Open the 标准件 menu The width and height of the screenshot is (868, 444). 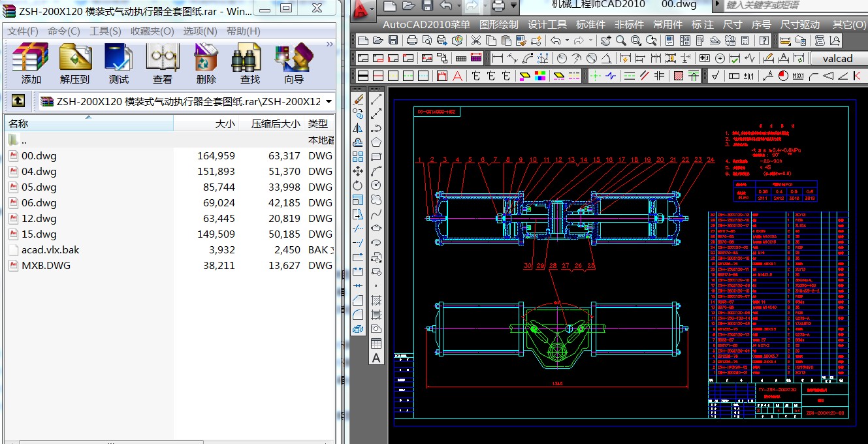[591, 24]
